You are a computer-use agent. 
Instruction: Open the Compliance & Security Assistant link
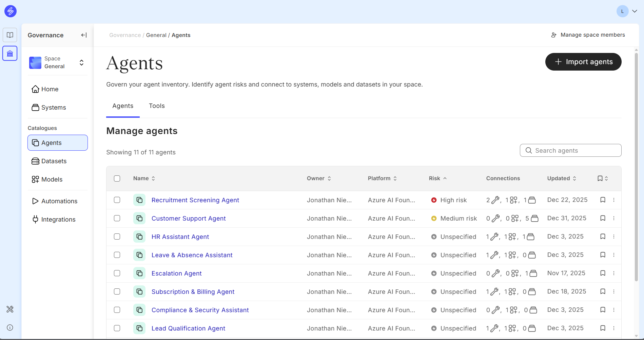(x=200, y=310)
